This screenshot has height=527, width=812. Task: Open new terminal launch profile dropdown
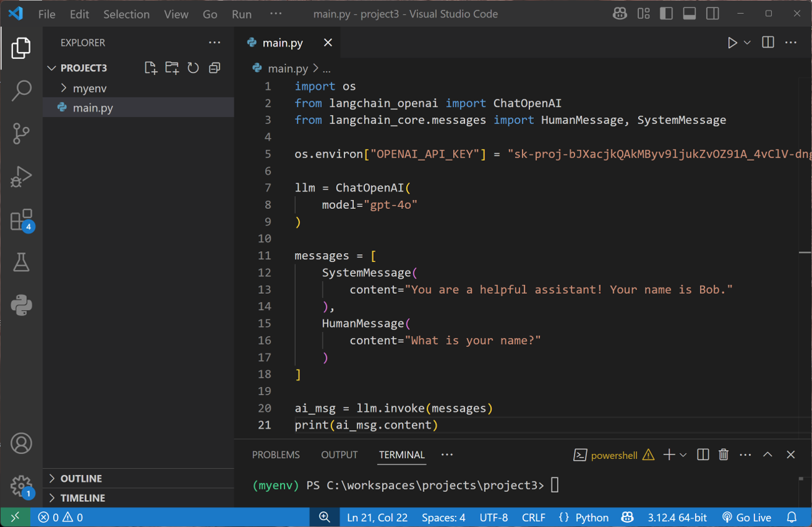tap(683, 455)
